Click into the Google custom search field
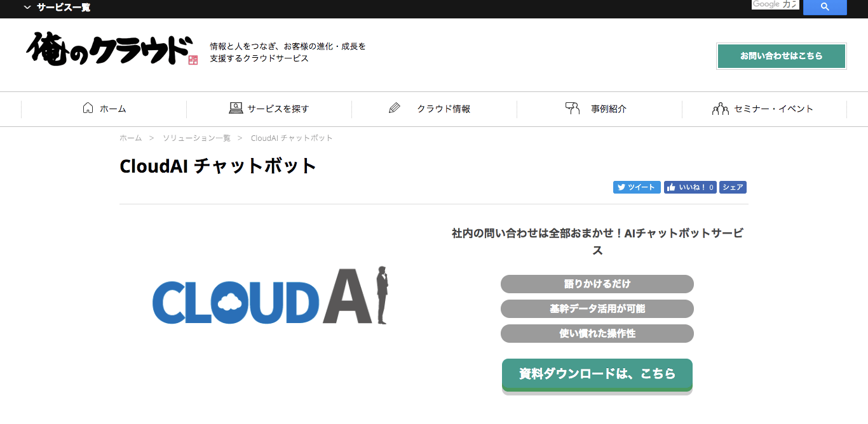 775,5
